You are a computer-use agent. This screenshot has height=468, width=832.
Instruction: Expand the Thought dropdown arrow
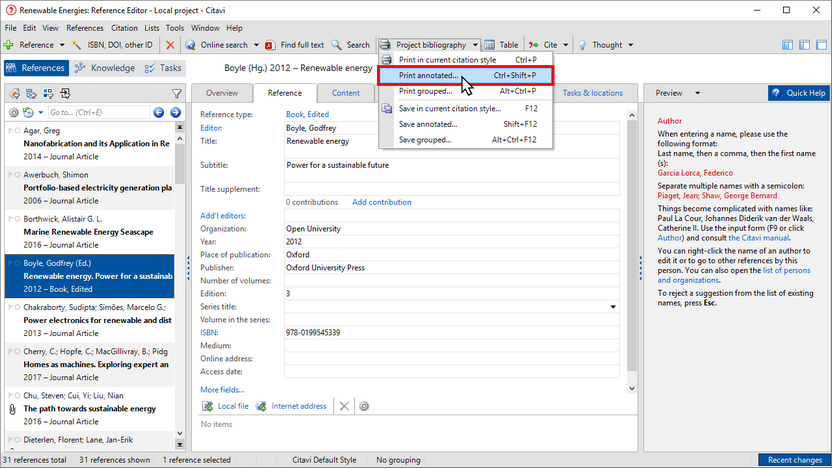[630, 45]
